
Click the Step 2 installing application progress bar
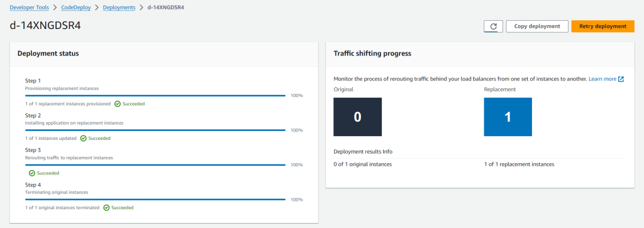155,130
